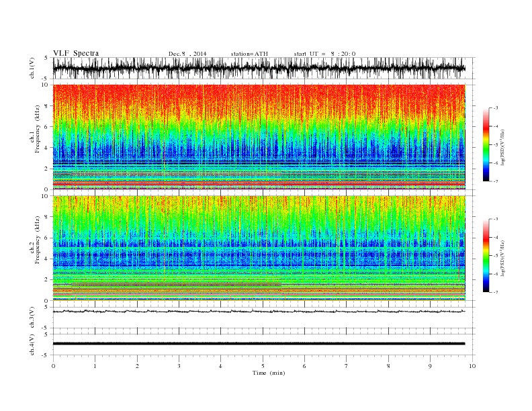
Task: Click ch.2 colorbar log(PSD) label
Action: 504,258
